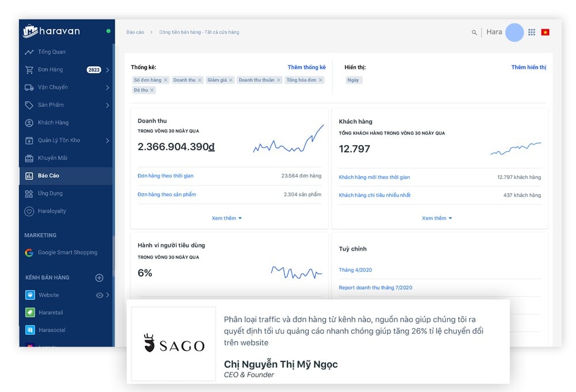Image resolution: width=576 pixels, height=392 pixels.
Task: Expand the Sản Phẩm submenu arrow
Action: click(107, 105)
